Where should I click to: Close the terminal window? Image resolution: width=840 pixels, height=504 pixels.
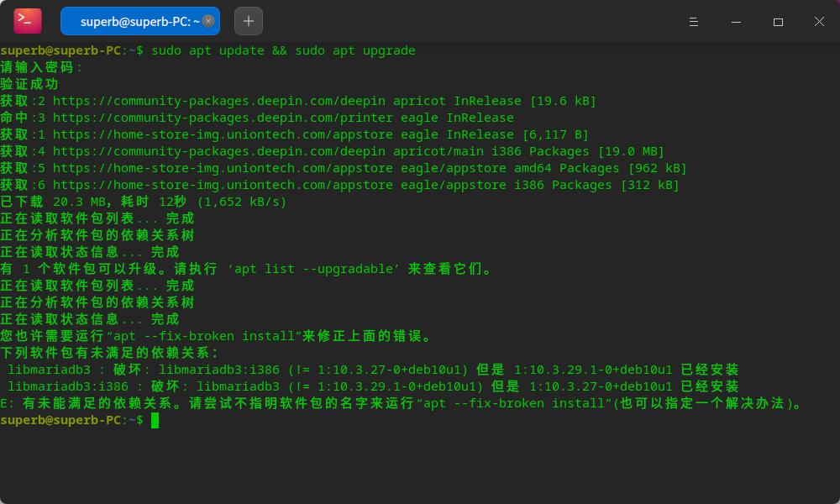(819, 22)
